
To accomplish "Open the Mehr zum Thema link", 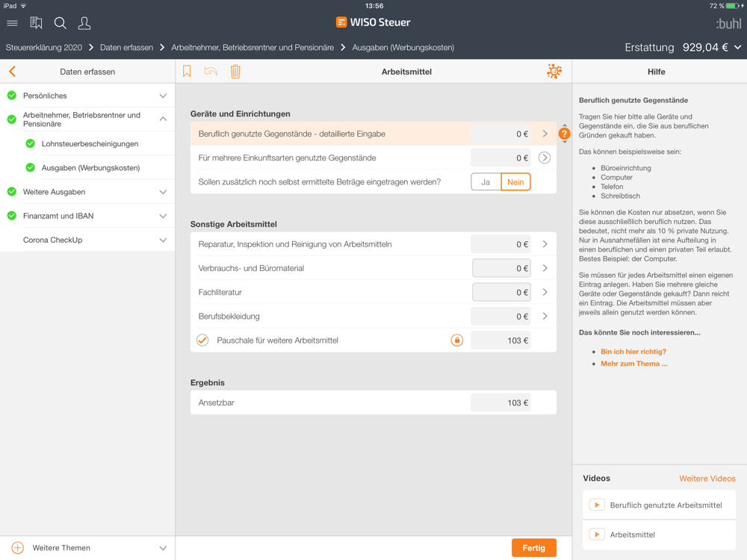I will (633, 364).
